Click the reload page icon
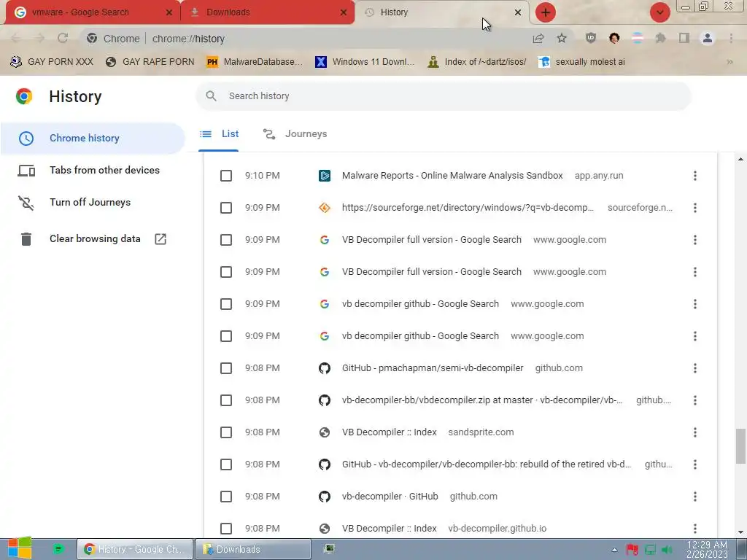Viewport: 747px width, 560px height. point(63,38)
